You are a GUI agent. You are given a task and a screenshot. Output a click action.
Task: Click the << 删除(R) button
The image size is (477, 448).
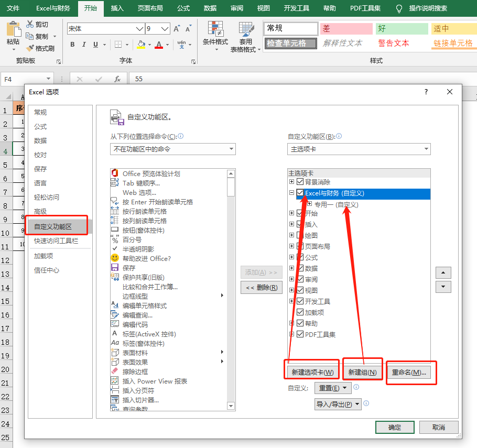[262, 288]
